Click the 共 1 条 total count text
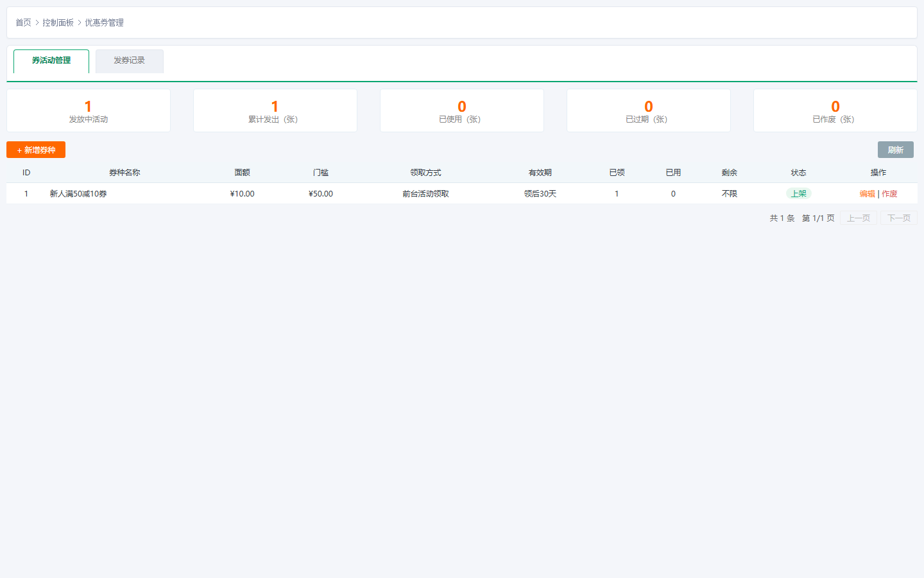 [782, 218]
